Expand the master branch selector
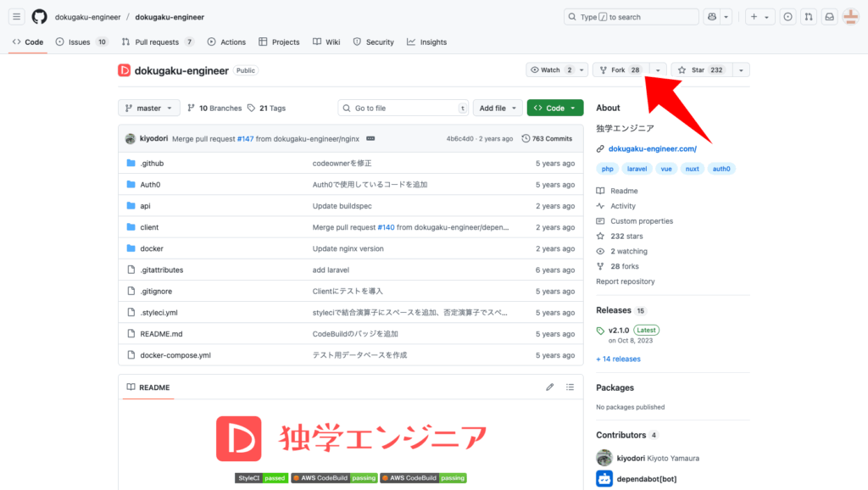Image resolution: width=868 pixels, height=490 pixels. [148, 109]
